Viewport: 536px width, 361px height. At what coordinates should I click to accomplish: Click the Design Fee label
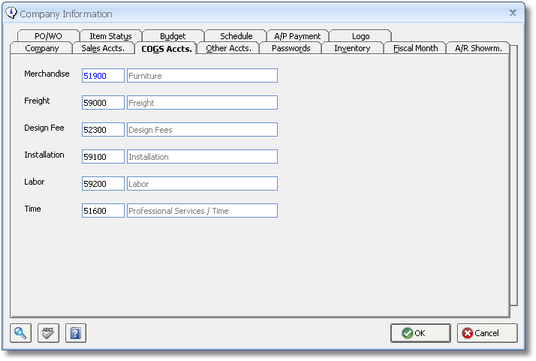[44, 128]
